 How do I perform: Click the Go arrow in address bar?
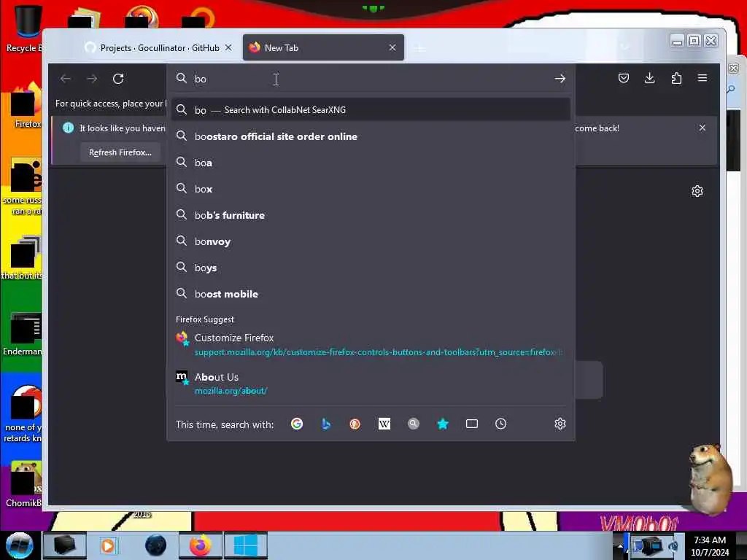pos(560,79)
